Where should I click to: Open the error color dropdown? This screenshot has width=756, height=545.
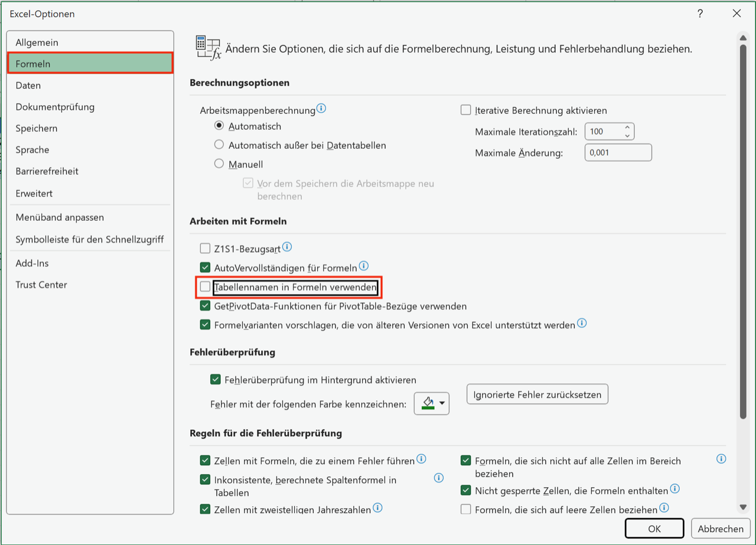(x=432, y=404)
